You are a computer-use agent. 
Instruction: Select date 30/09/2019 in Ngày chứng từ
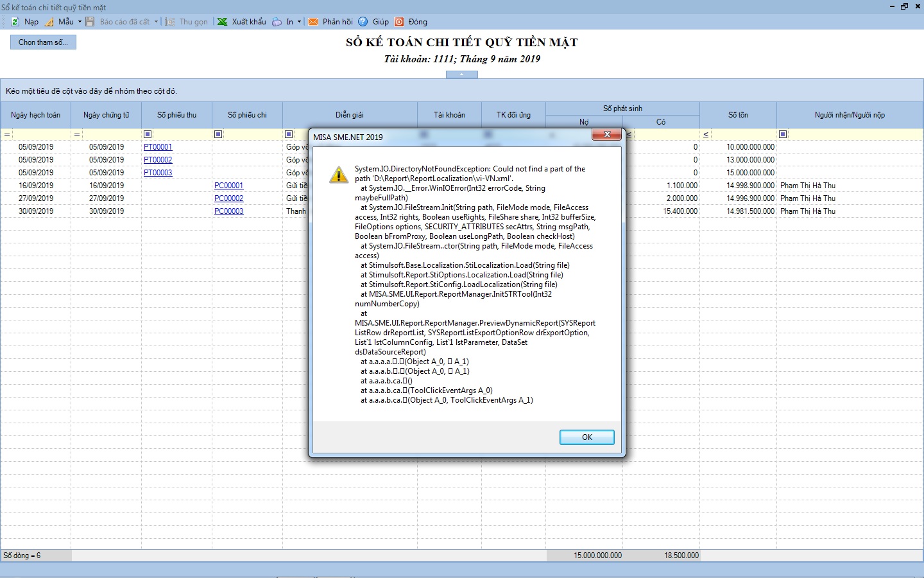click(107, 211)
